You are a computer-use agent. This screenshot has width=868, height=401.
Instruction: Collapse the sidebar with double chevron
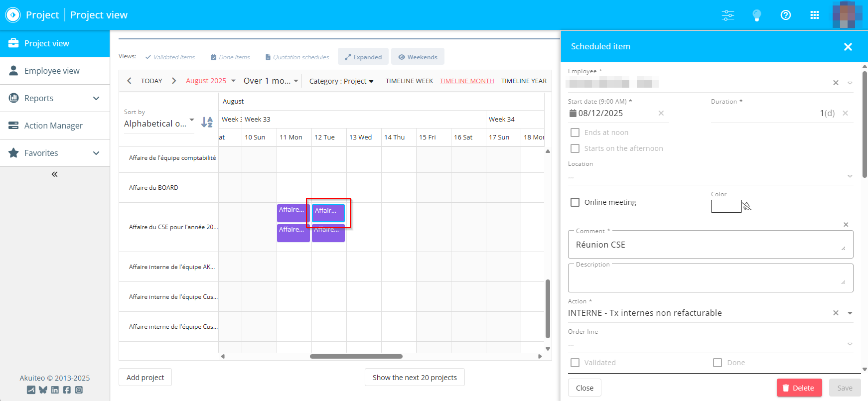tap(54, 174)
